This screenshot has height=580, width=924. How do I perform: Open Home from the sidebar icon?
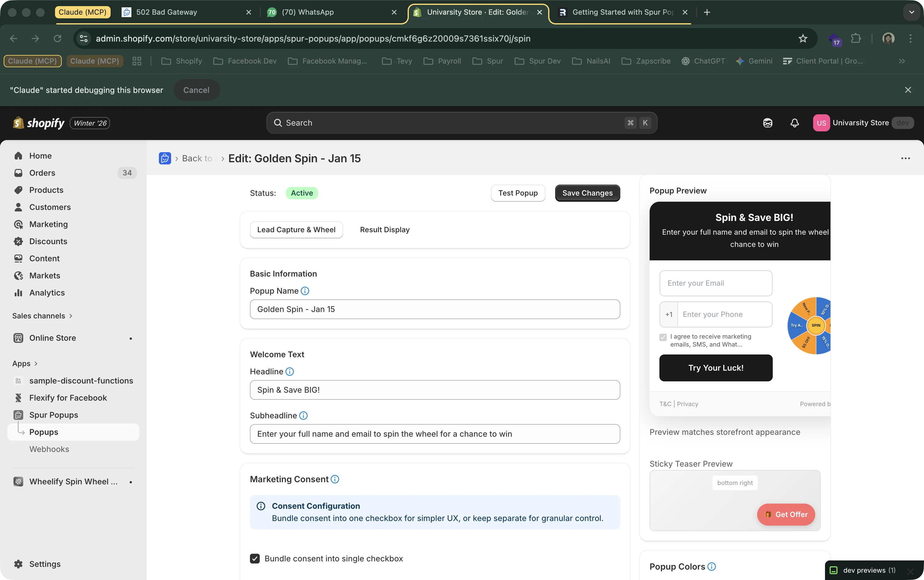click(x=18, y=155)
